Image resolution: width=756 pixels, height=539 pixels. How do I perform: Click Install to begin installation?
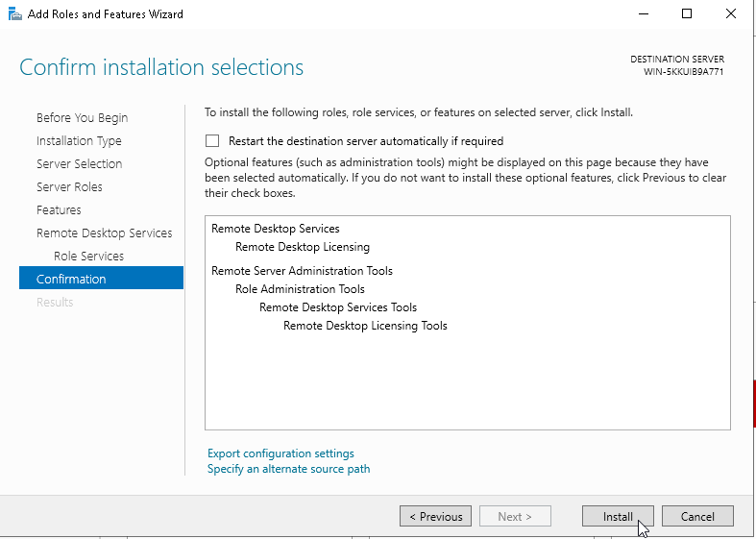[618, 516]
